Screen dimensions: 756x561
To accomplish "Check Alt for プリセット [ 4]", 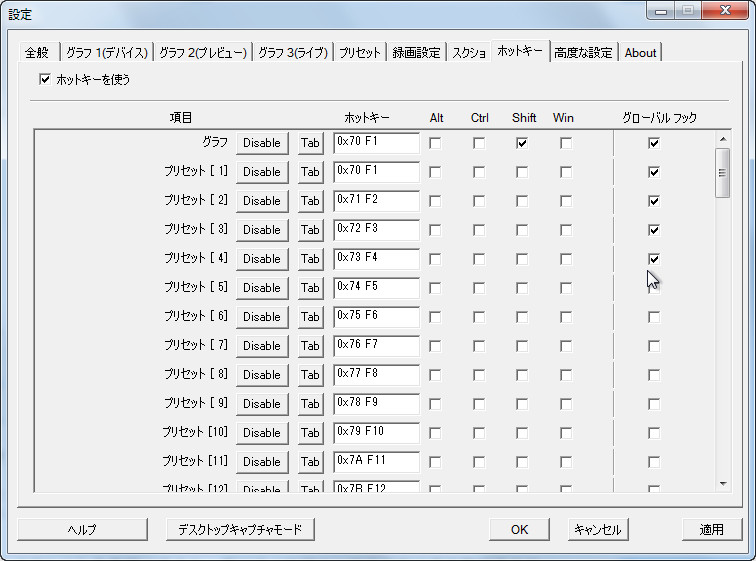I will pyautogui.click(x=435, y=259).
